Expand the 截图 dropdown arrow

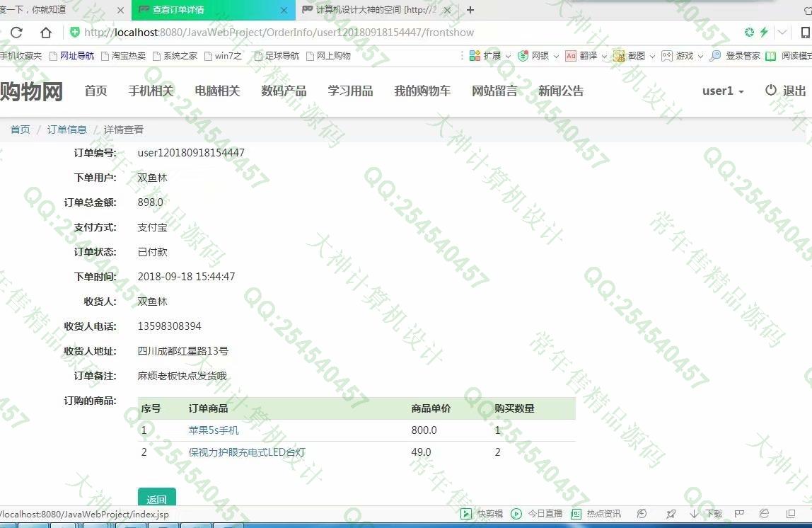[x=652, y=56]
